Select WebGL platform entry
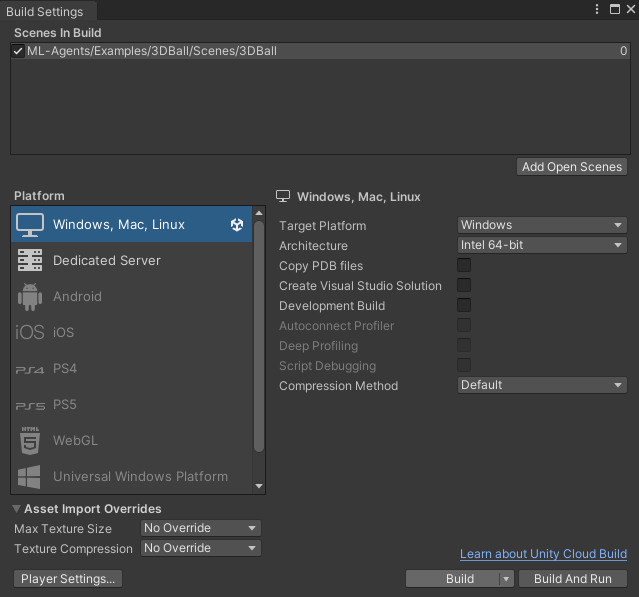The width and height of the screenshot is (639, 597). [132, 441]
